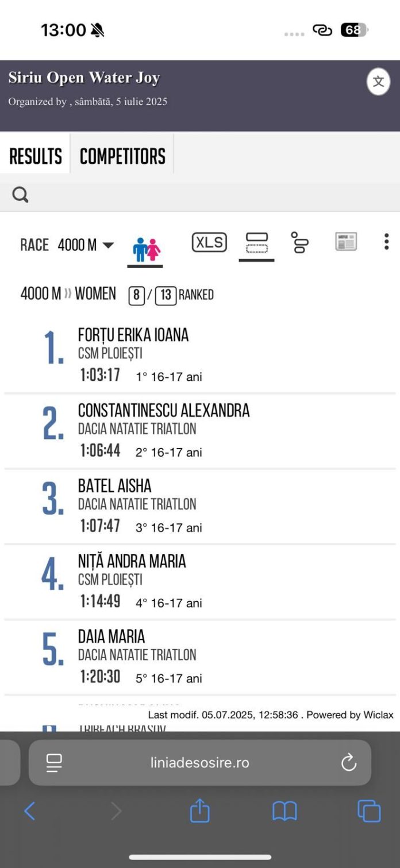Export results as XLS file
The width and height of the screenshot is (400, 868).
click(x=209, y=242)
